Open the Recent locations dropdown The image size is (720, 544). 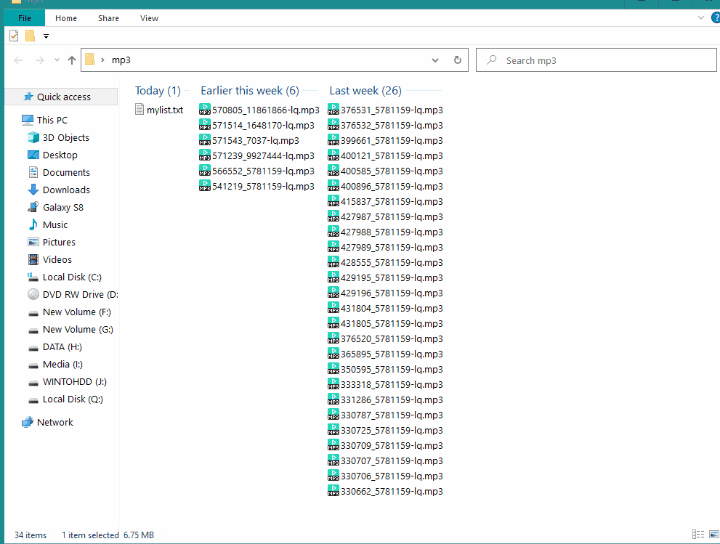click(56, 60)
